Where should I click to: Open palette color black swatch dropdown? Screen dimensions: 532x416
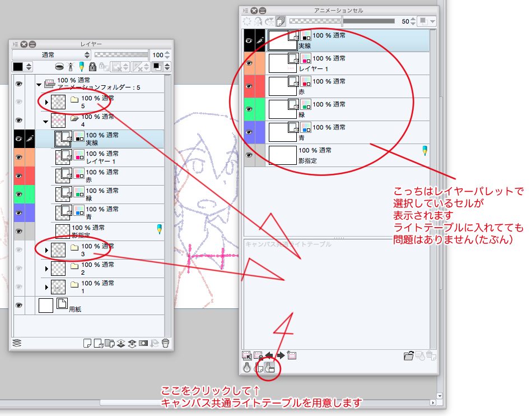tap(29, 67)
